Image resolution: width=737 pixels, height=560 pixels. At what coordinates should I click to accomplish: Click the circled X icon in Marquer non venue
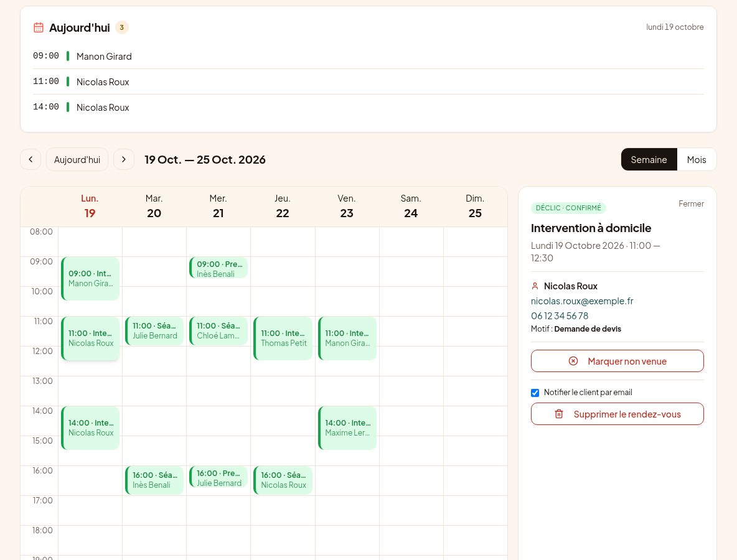coord(573,361)
